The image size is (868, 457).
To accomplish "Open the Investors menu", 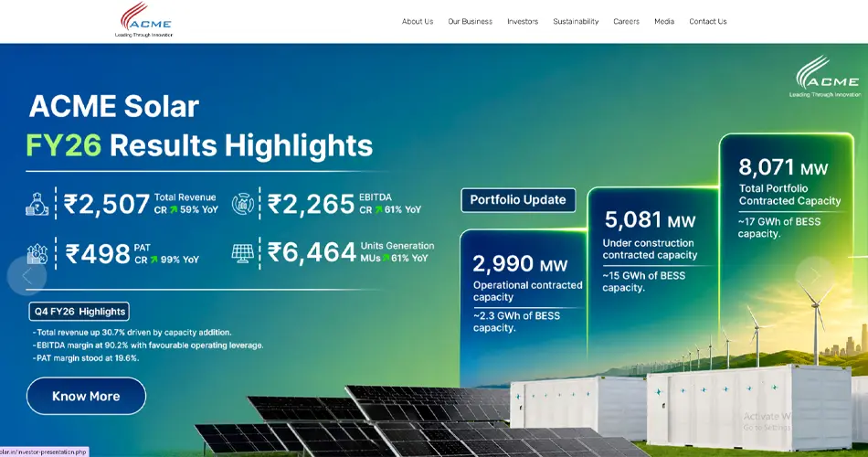I will pyautogui.click(x=523, y=22).
